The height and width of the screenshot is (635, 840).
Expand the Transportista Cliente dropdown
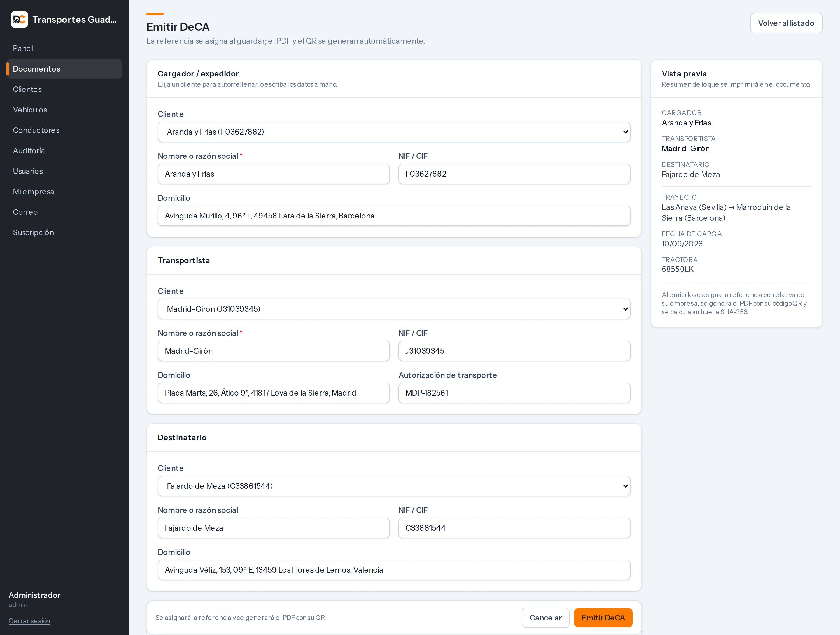click(394, 309)
